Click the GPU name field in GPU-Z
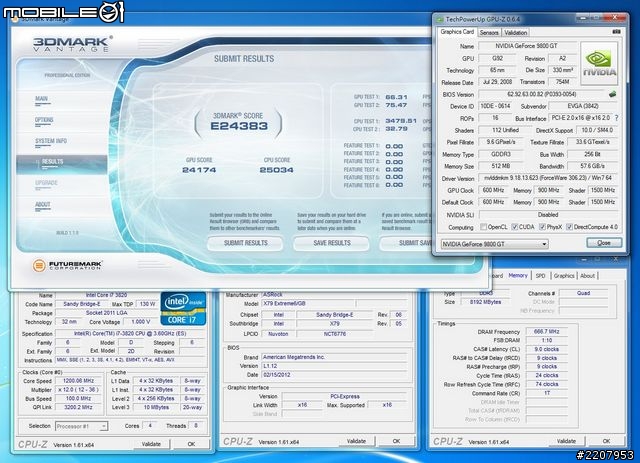The image size is (640, 463). click(x=527, y=46)
